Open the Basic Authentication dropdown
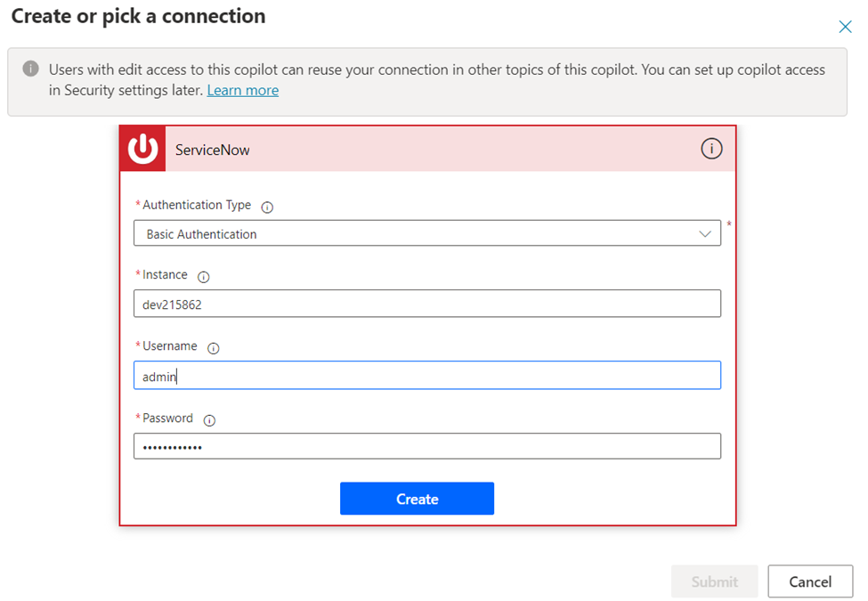This screenshot has height=601, width=868. tap(426, 234)
